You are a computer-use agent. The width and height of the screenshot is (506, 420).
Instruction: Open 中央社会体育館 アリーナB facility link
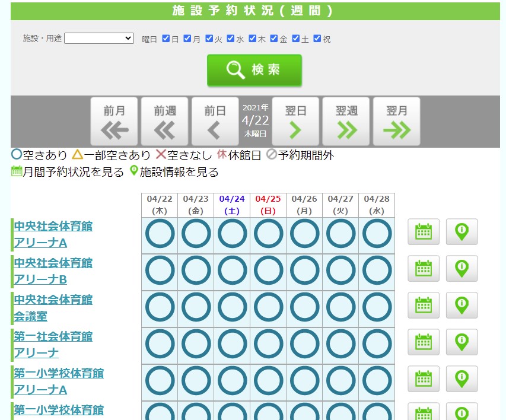tap(53, 271)
